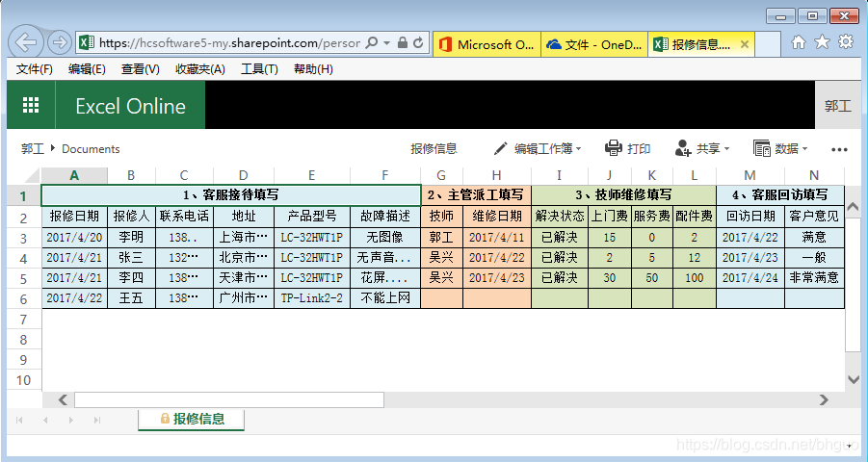Image resolution: width=868 pixels, height=462 pixels.
Task: Go to last sheet navigation arrow
Action: coord(97,420)
